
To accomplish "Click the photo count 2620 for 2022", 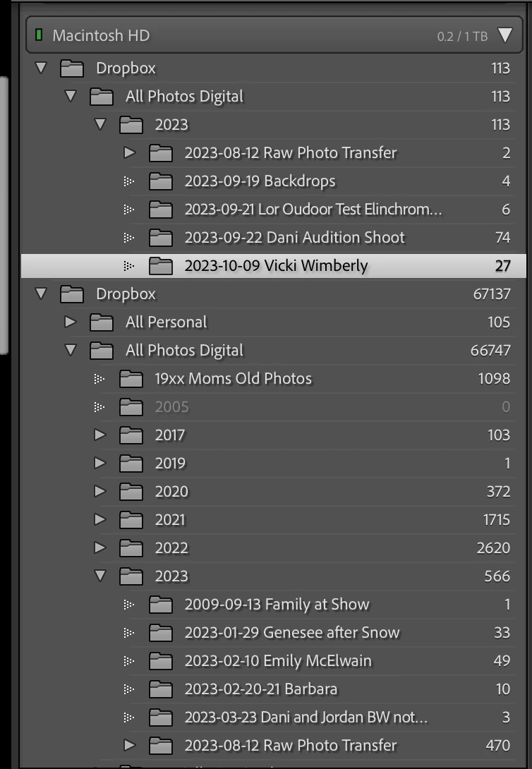I will tap(493, 547).
